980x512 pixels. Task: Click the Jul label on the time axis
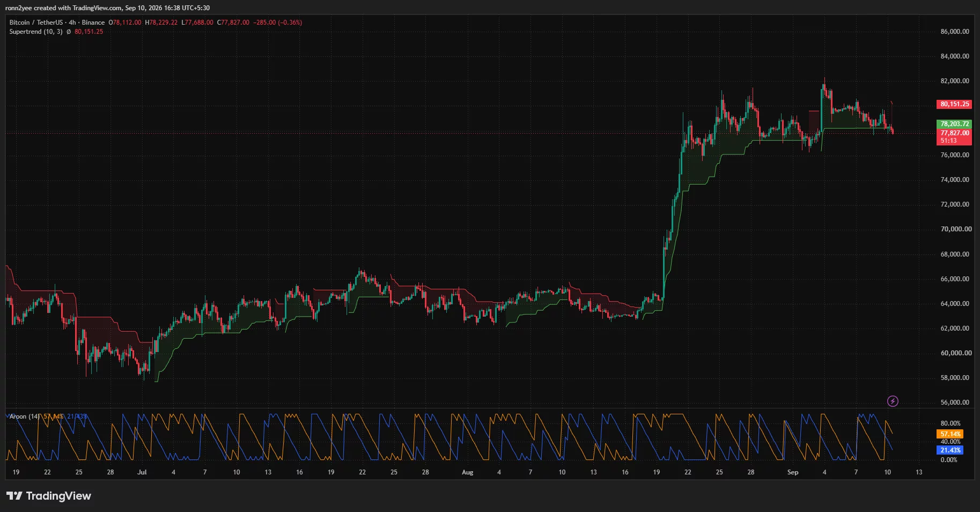[142, 472]
